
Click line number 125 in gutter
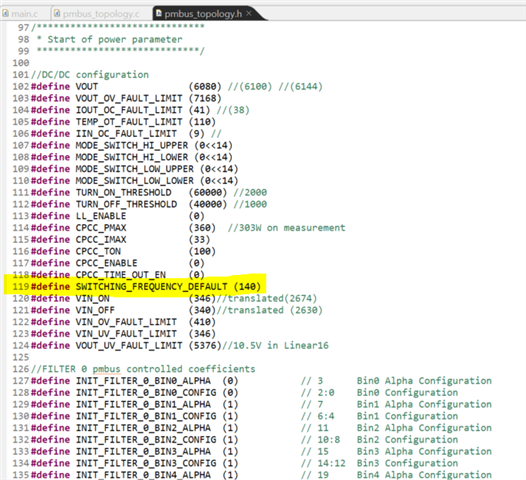pyautogui.click(x=21, y=357)
